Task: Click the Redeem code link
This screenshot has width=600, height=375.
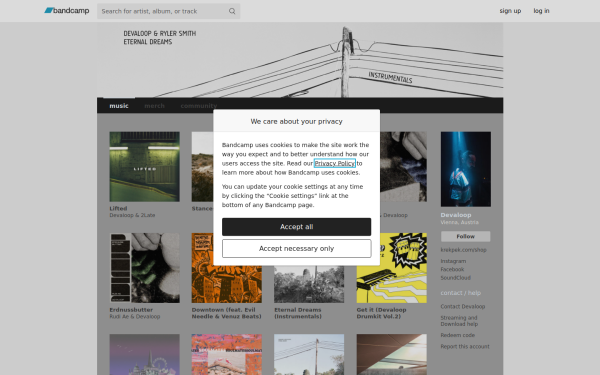Action: point(457,335)
